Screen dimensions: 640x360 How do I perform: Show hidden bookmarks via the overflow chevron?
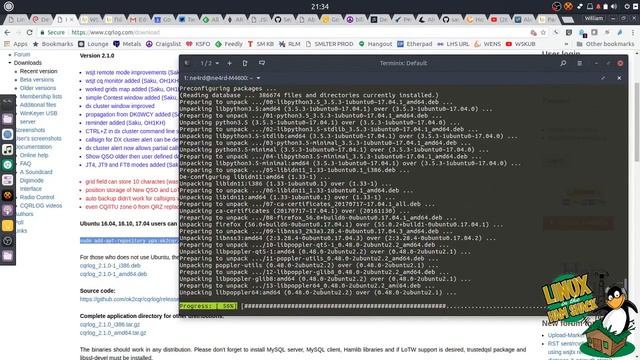coord(566,44)
